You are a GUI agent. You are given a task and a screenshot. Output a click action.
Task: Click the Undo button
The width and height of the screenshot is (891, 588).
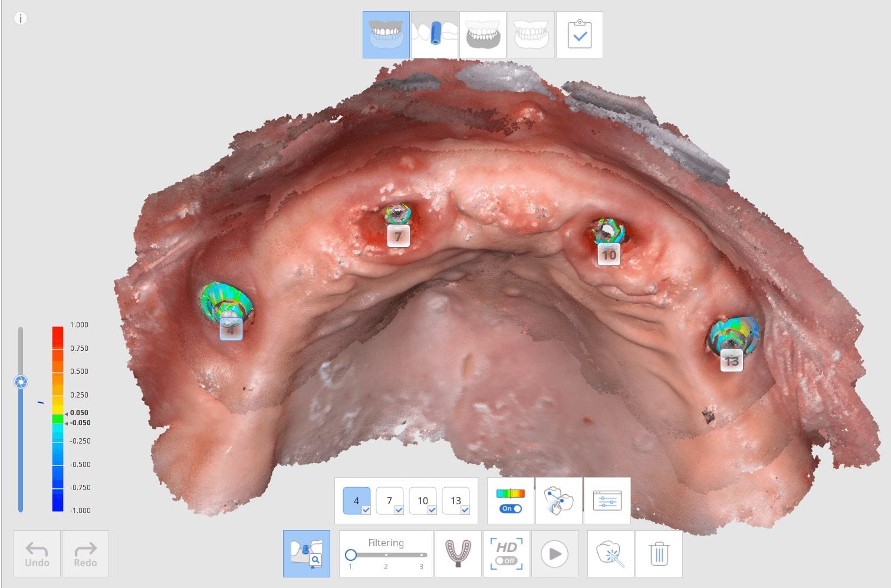37,554
